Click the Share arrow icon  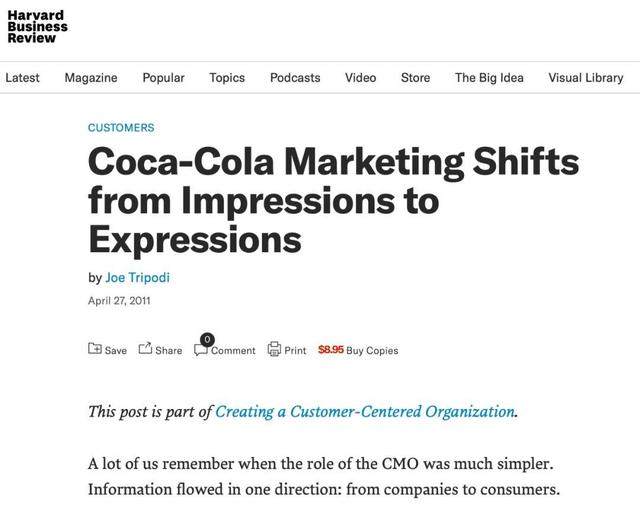[x=145, y=348]
